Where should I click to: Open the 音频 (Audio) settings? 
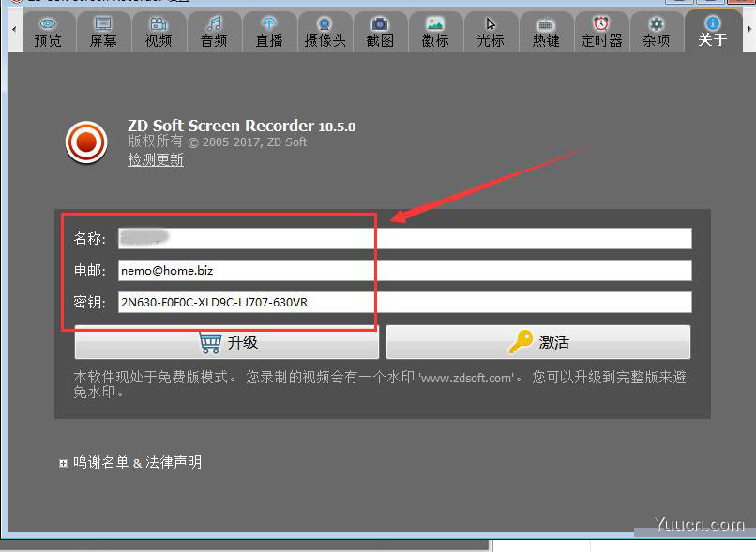tap(214, 30)
